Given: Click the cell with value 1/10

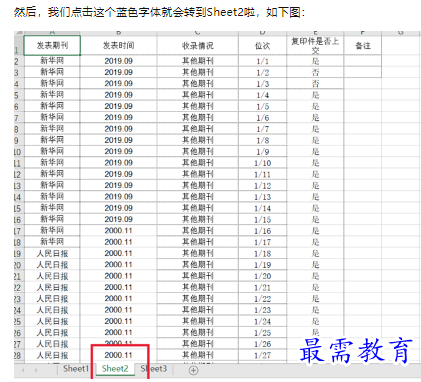Looking at the screenshot, I should pyautogui.click(x=262, y=163).
